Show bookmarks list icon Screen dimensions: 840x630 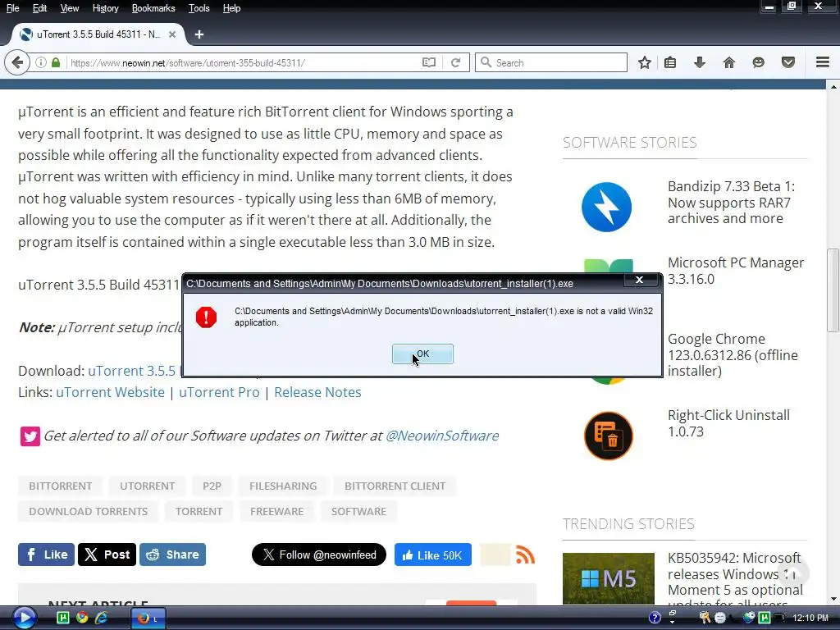tap(670, 62)
